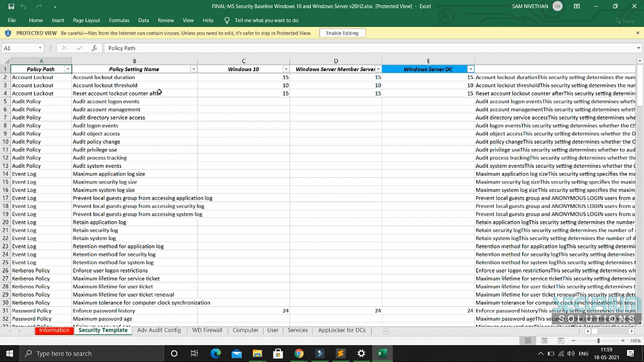Switch to the Information sheet tab

[x=54, y=331]
